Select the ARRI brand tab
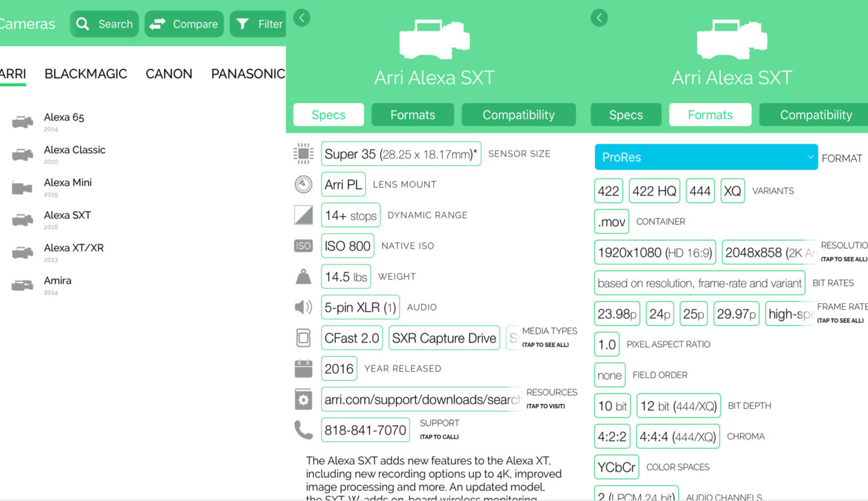The image size is (868, 501). point(12,74)
